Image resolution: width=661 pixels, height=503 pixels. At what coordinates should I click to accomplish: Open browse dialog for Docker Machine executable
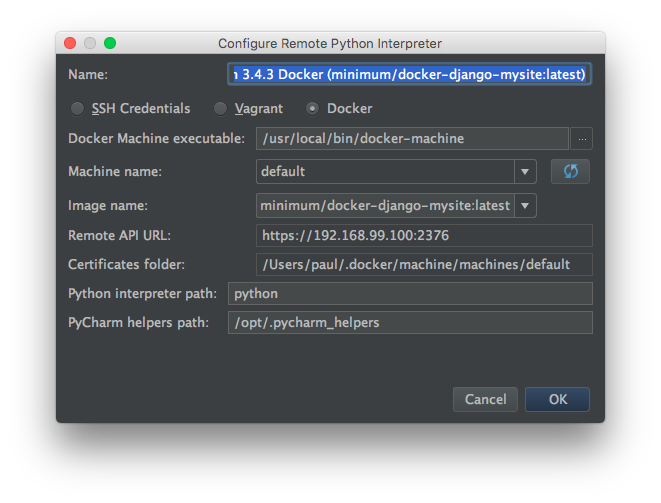[582, 139]
